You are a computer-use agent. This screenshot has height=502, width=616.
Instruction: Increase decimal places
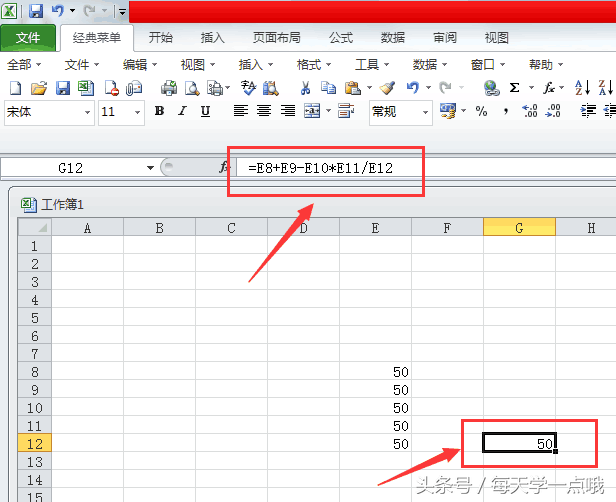(x=530, y=111)
